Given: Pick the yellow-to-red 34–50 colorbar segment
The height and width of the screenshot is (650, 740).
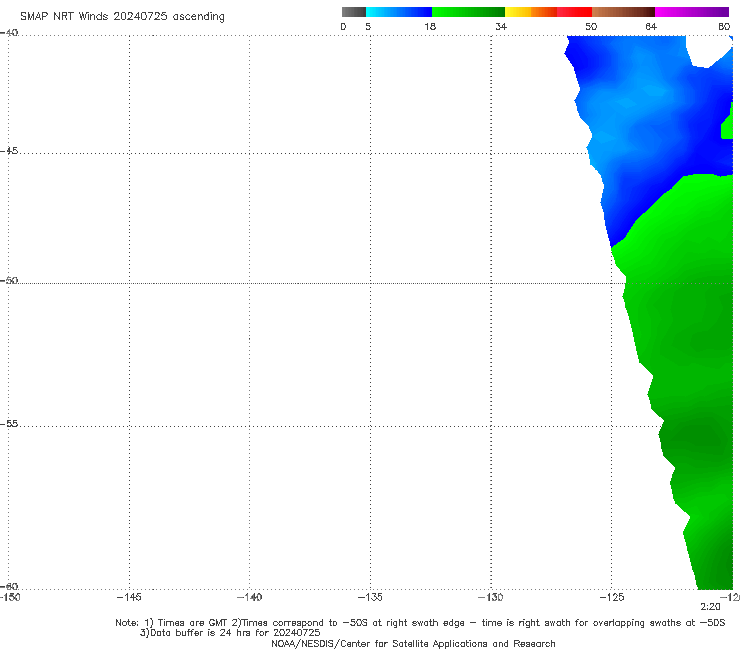Looking at the screenshot, I should 548,12.
